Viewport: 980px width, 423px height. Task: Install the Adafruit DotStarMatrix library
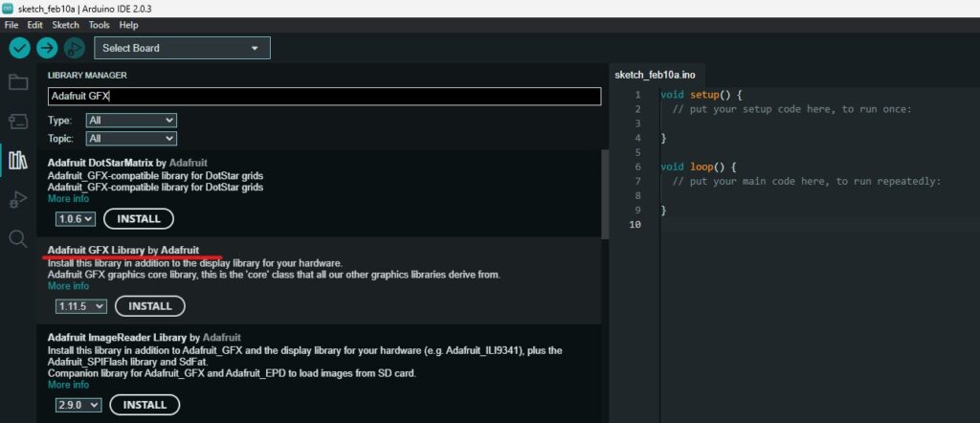click(138, 219)
